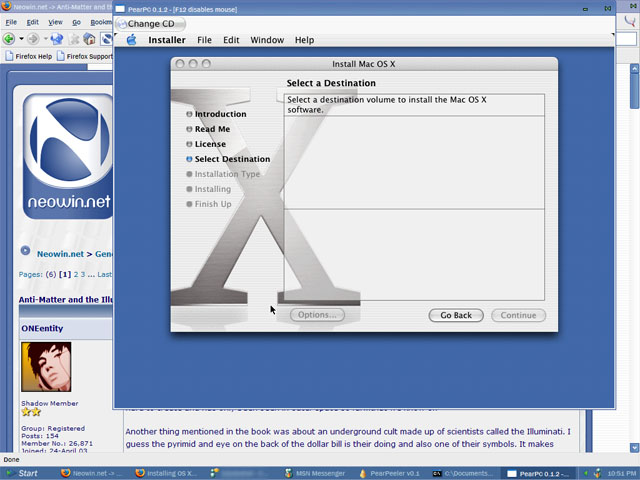This screenshot has width=640, height=480.
Task: Click the blurred MSN taskbar item
Action: point(241,473)
